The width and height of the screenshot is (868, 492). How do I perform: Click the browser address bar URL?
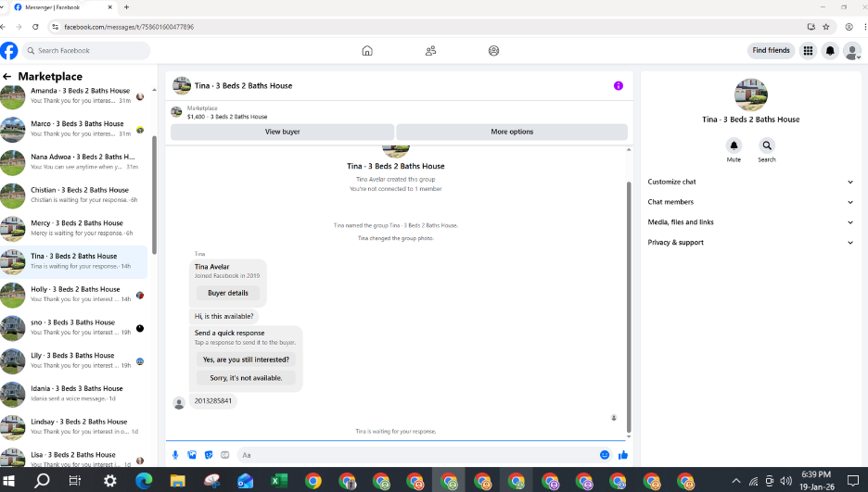[x=129, y=27]
